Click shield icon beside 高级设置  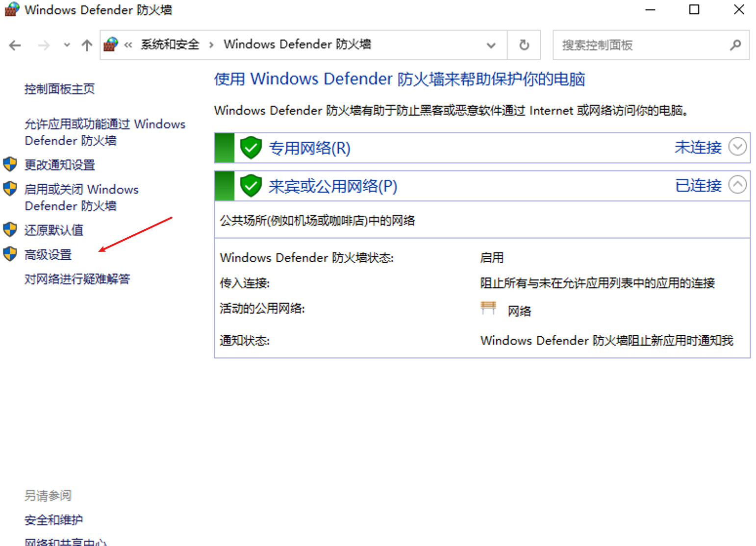(x=10, y=254)
